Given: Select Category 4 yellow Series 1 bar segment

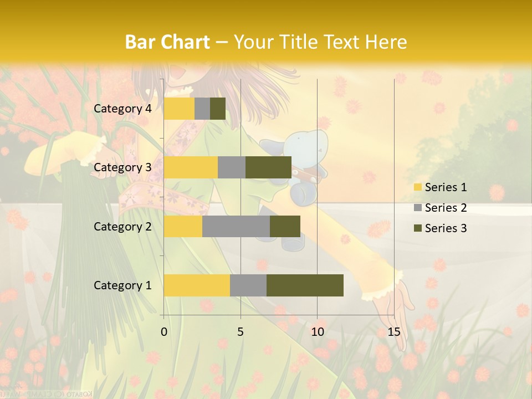Looking at the screenshot, I should [x=179, y=109].
